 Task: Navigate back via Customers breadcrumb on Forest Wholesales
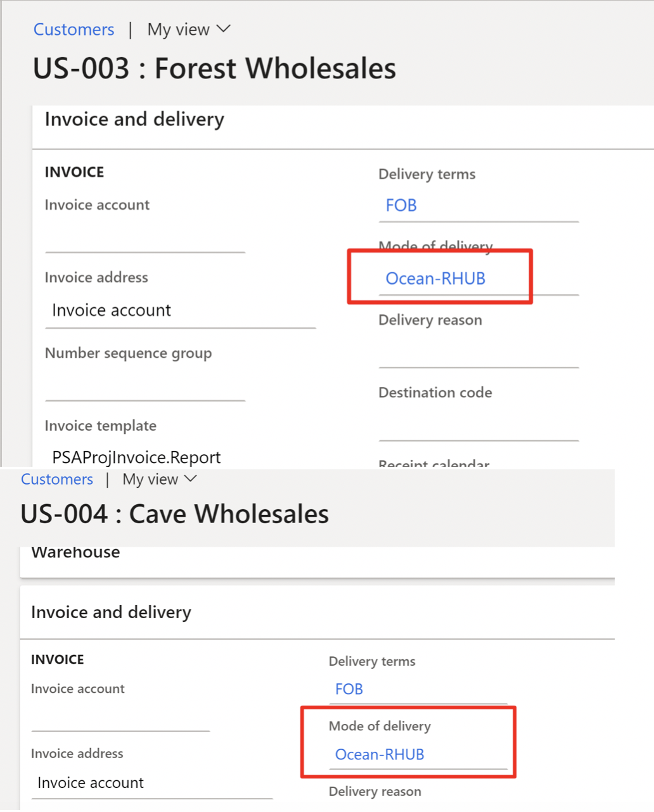coord(74,29)
